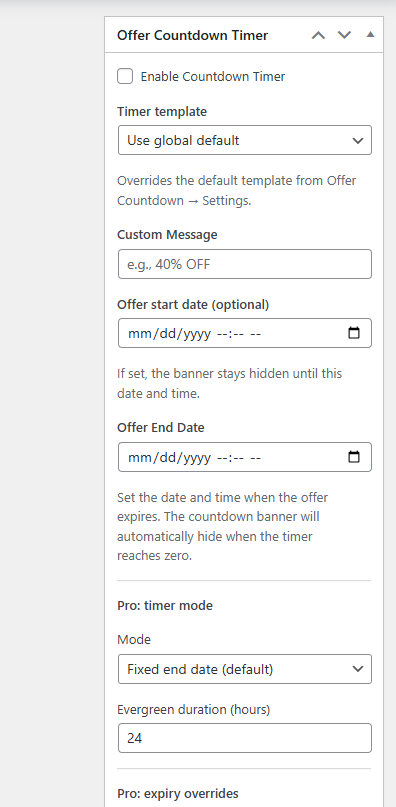The height and width of the screenshot is (807, 396).
Task: Click the Evergreen duration hours field
Action: [245, 738]
